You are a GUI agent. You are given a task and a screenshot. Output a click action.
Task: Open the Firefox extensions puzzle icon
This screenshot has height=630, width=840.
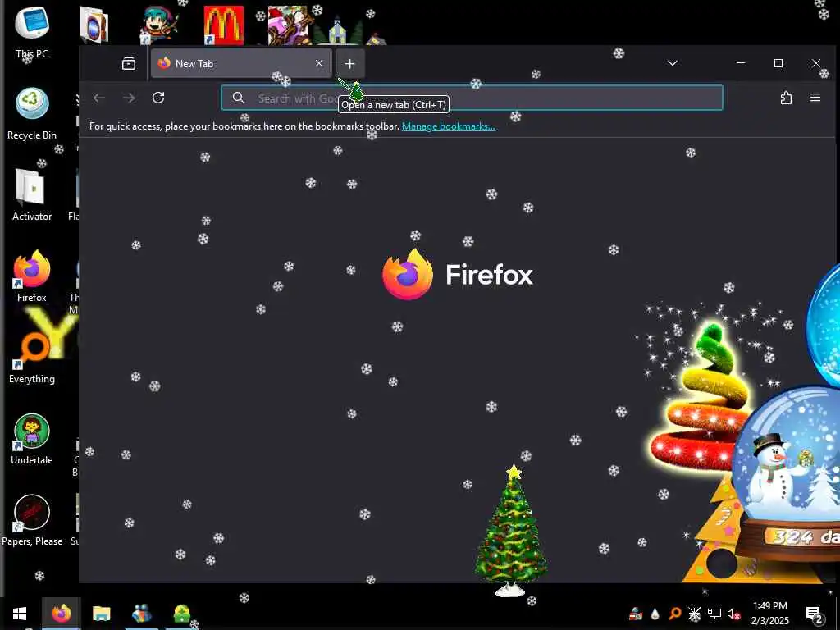click(786, 98)
